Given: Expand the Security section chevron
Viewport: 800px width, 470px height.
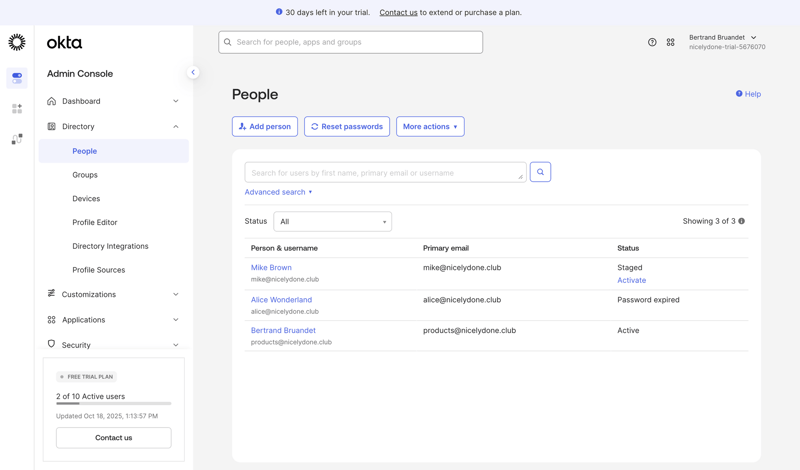Looking at the screenshot, I should [x=176, y=345].
